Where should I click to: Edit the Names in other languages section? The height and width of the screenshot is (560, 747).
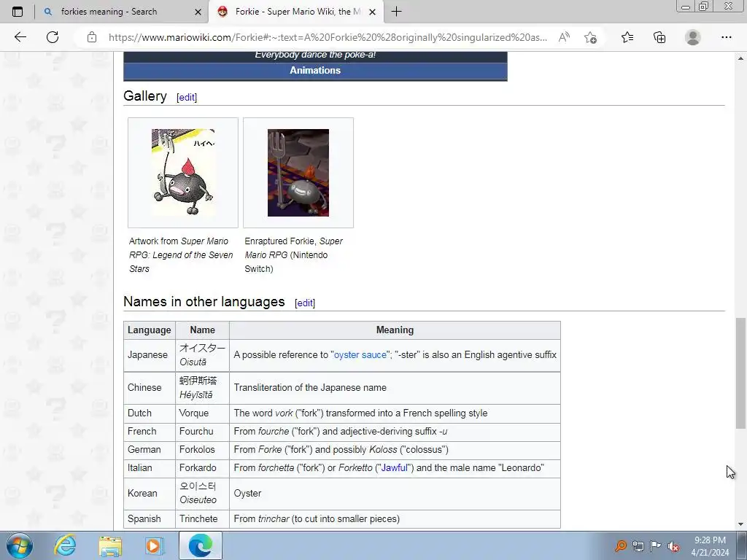[304, 303]
